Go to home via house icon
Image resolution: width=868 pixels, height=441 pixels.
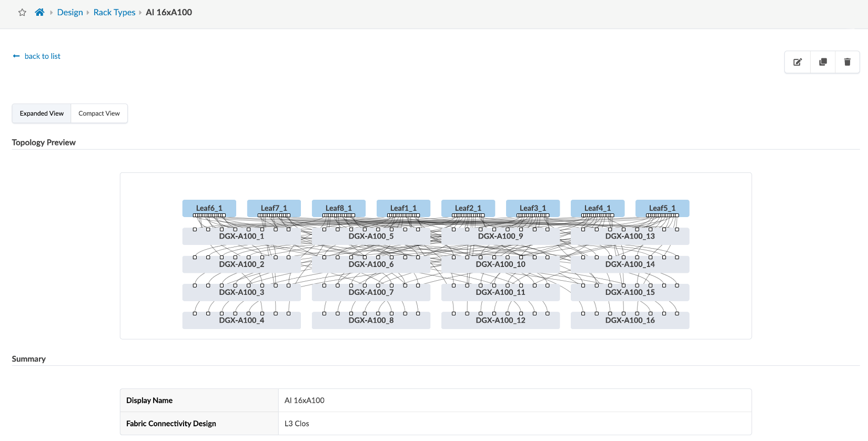[39, 12]
